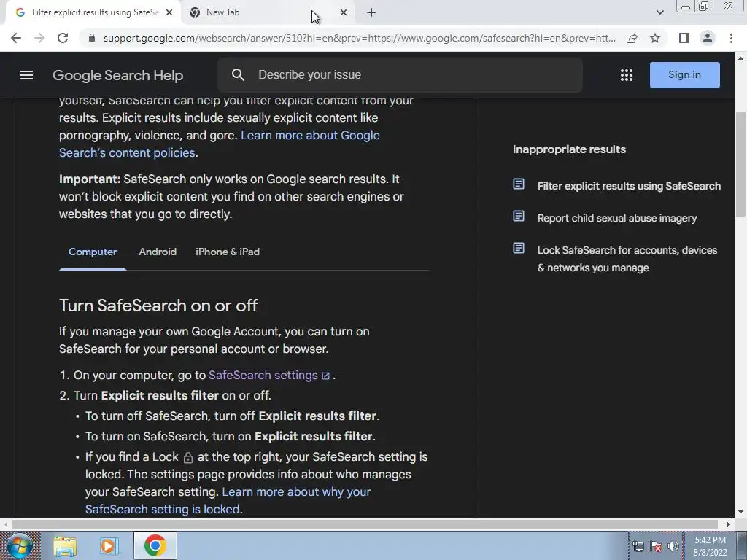Bookmark this page with the star icon
Screen dimensions: 747x560
point(655,38)
